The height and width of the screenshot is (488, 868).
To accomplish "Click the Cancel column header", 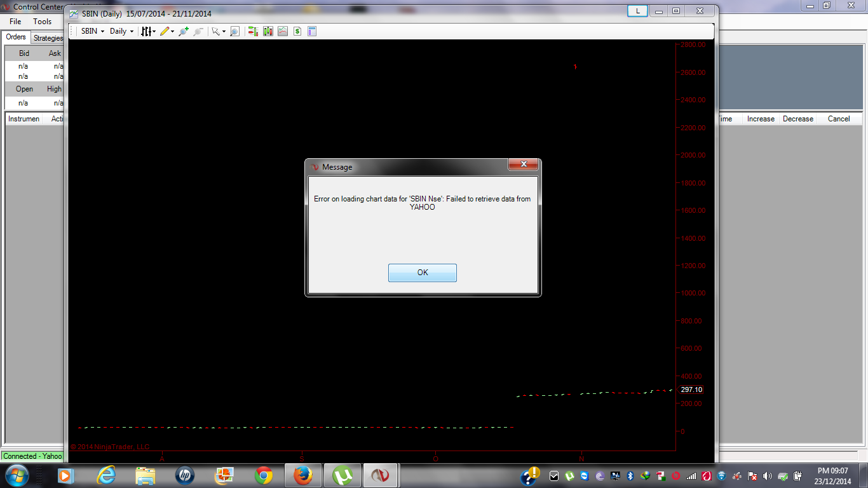I will click(839, 119).
